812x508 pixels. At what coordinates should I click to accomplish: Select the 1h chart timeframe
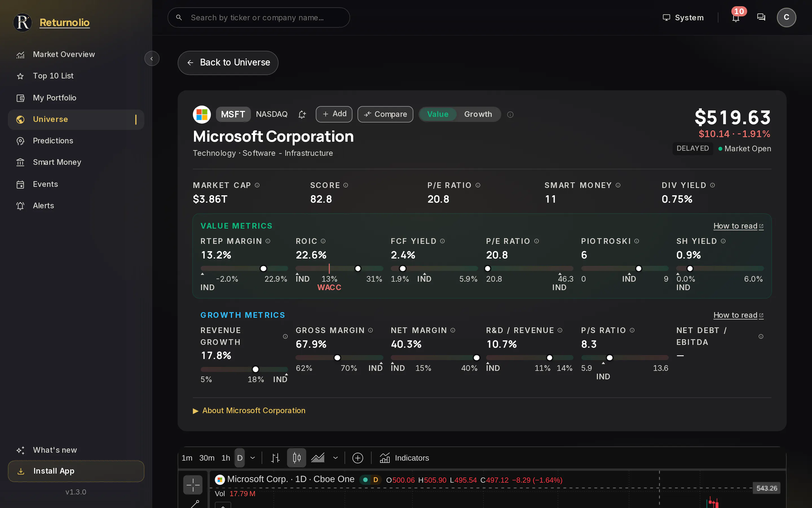[226, 458]
